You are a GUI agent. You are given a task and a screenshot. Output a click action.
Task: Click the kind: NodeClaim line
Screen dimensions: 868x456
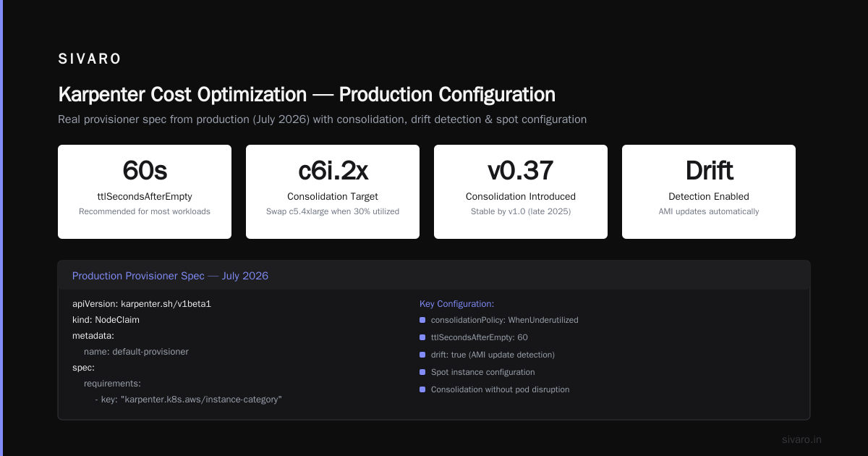point(106,319)
